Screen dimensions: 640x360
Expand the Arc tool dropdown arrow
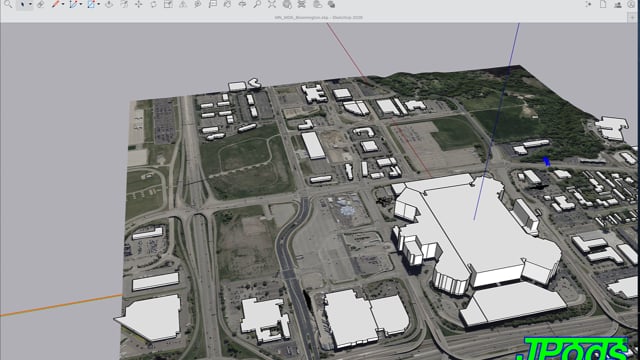81,4
